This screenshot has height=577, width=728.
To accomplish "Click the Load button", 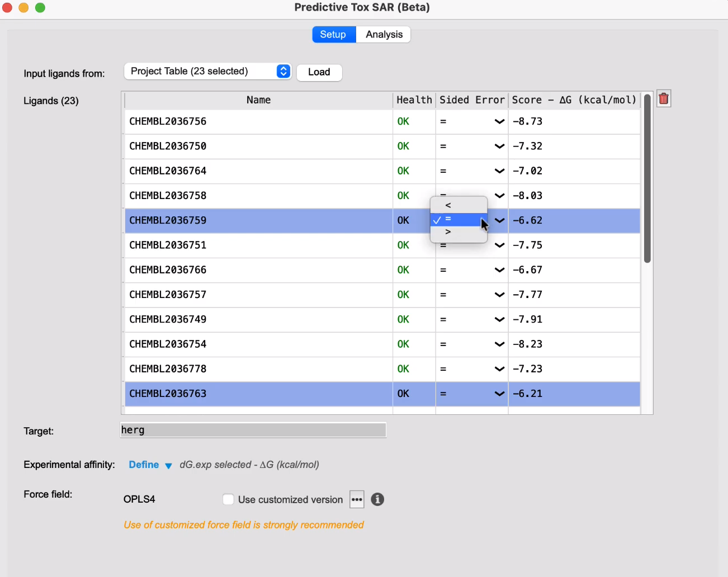I will (319, 72).
